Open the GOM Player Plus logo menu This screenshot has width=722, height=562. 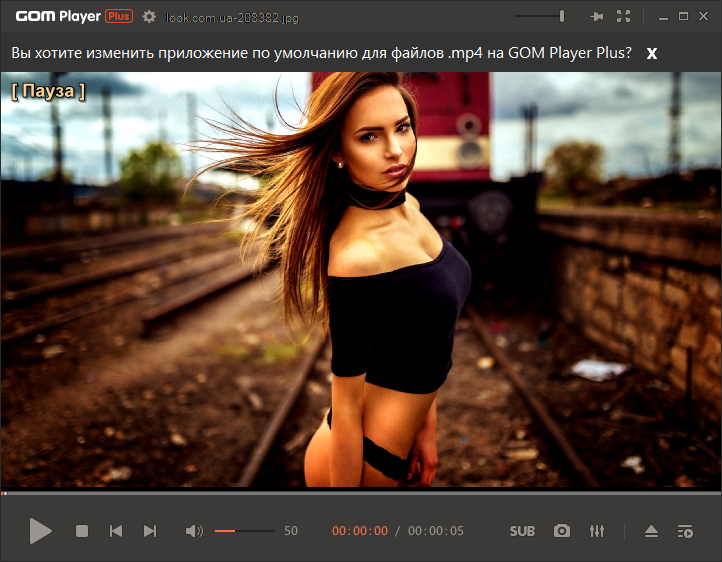coord(74,16)
